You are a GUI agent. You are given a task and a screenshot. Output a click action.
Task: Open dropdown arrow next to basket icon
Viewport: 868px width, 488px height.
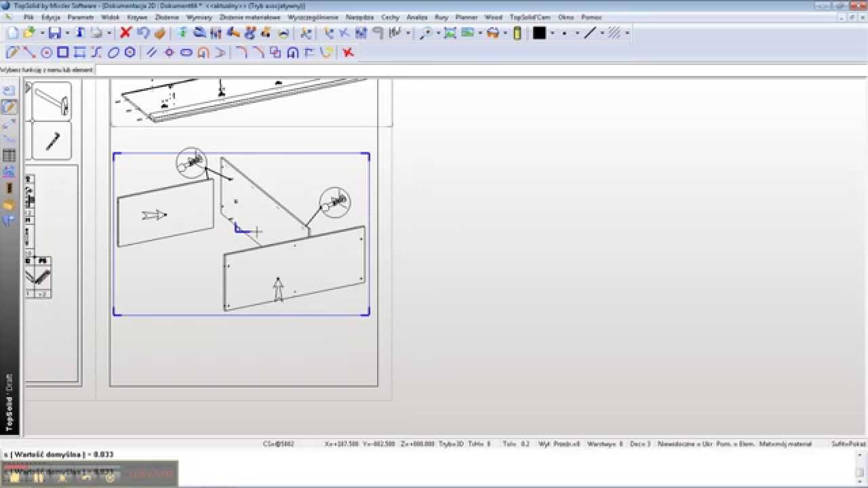coord(505,33)
